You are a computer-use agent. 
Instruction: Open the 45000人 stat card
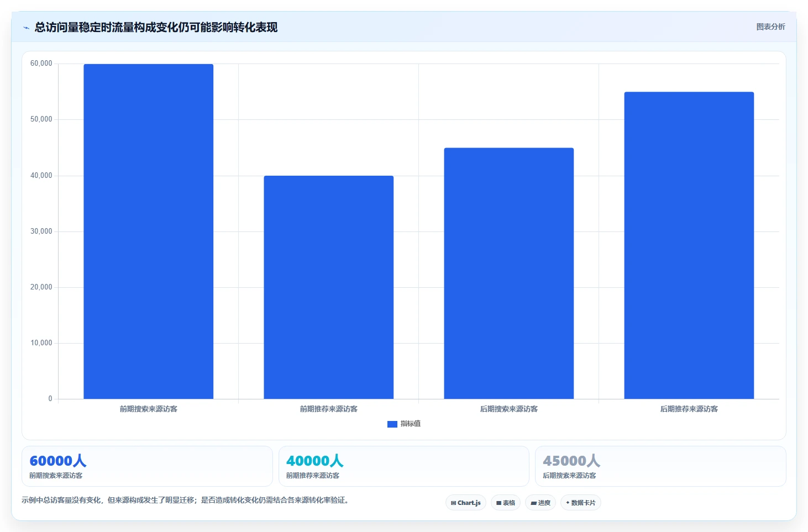tap(660, 466)
